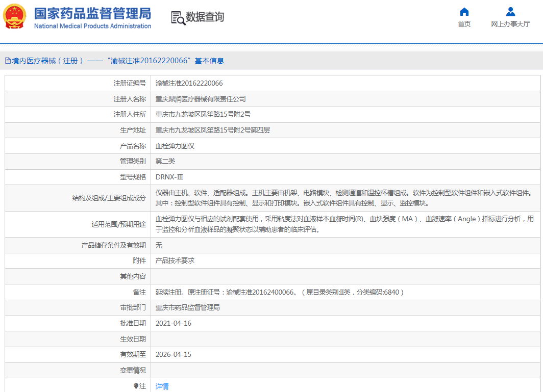Screen dimensions: 543x392
Task: Open the 详情 link
Action: coord(162,386)
